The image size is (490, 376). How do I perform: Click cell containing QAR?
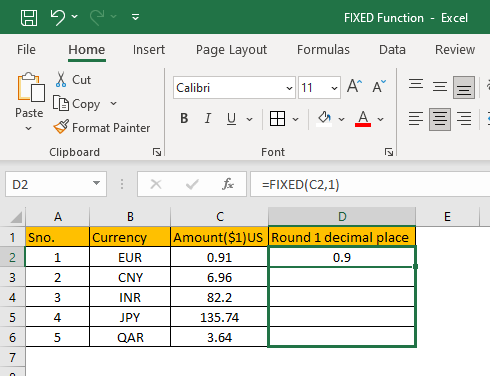[x=130, y=337]
